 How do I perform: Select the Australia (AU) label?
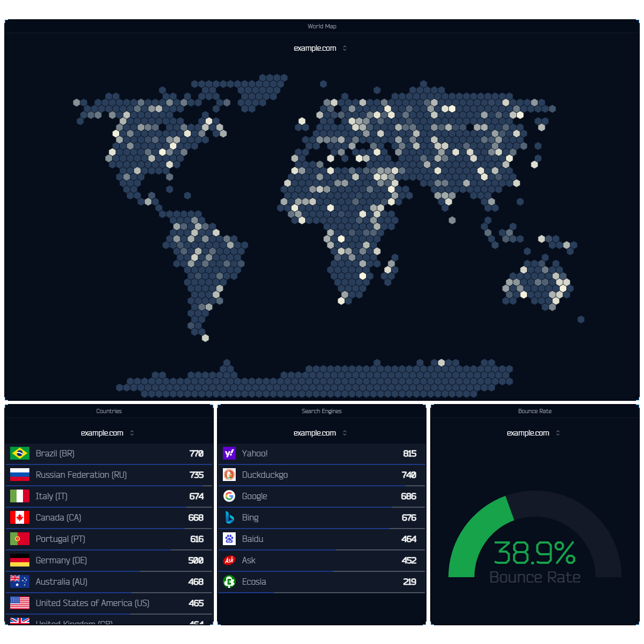pyautogui.click(x=61, y=581)
